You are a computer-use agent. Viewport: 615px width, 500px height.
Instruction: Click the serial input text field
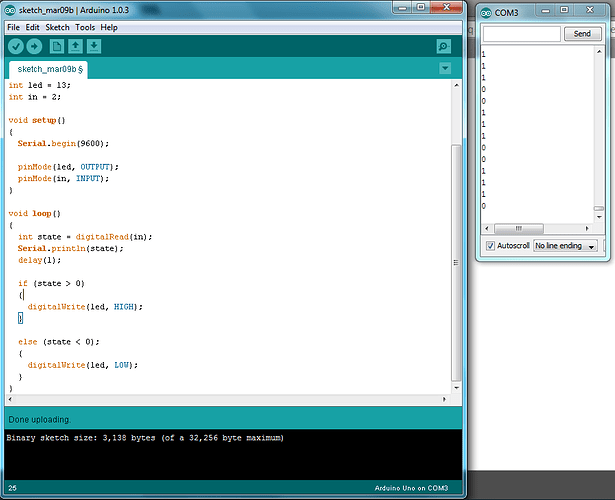click(x=522, y=34)
